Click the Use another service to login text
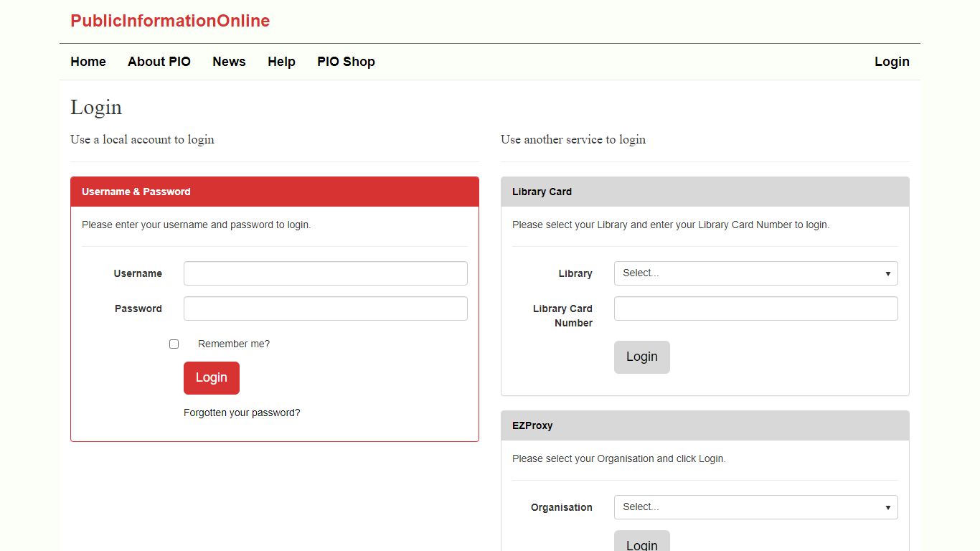The image size is (980, 551). pos(573,139)
